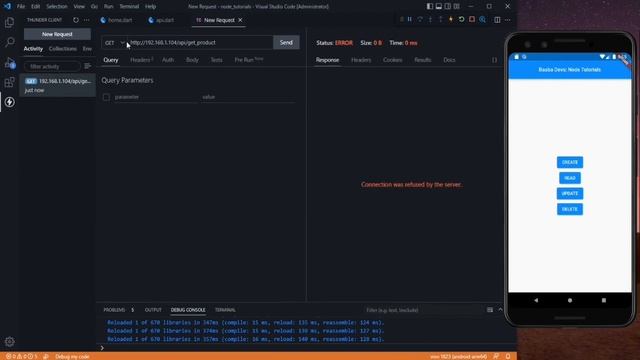This screenshot has height=360, width=640.
Task: Collapse bottom panel chevron
Action: pos(500,310)
